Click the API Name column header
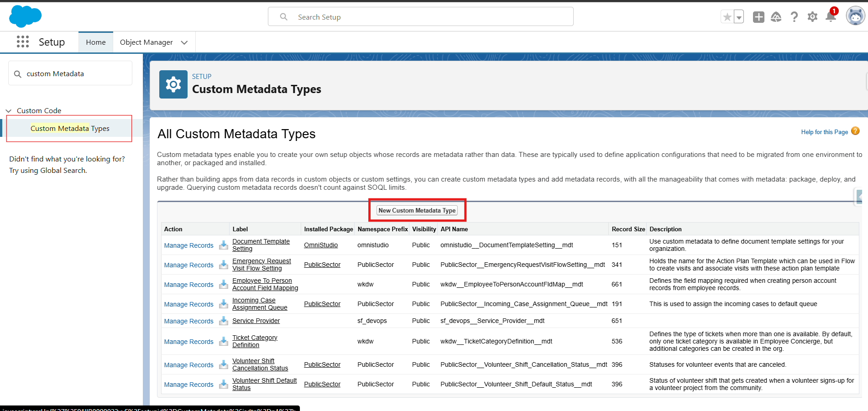Viewport: 868px width, 411px height. (x=454, y=229)
